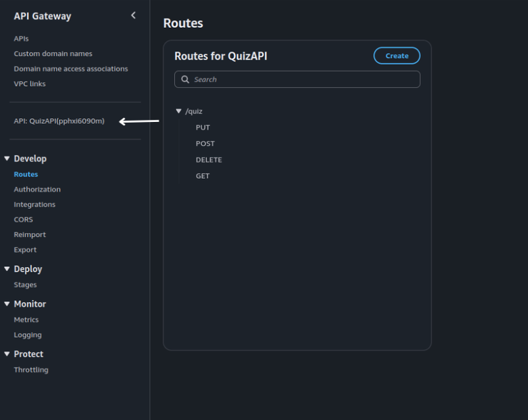Collapse the Develop section
Viewport: 528px width, 420px height.
[7, 159]
